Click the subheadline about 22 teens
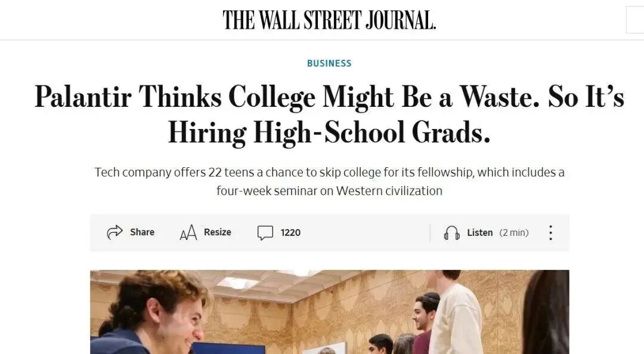 329,181
